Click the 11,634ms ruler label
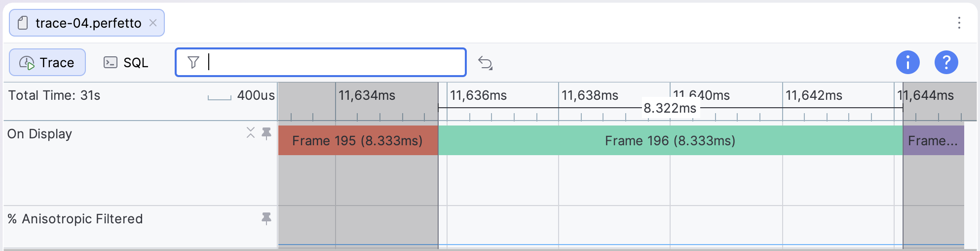Screen dimensions: 980x251 (x=367, y=95)
